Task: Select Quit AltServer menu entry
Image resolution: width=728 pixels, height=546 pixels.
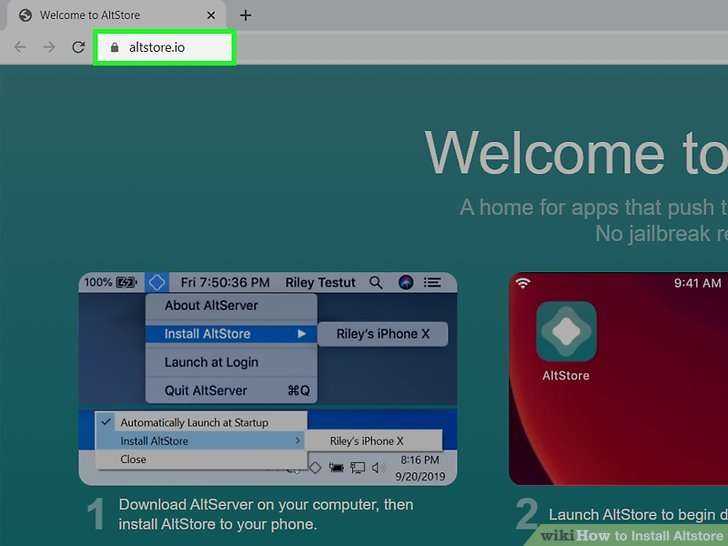Action: [x=231, y=390]
